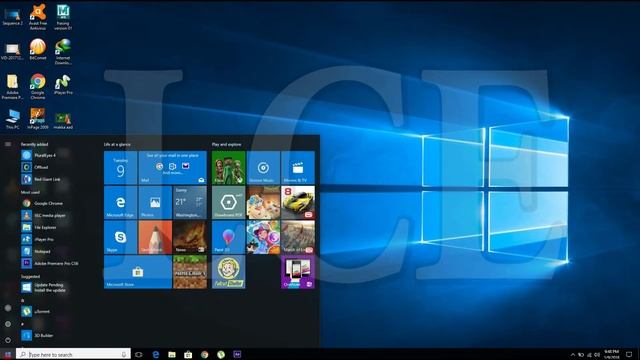
Task: Open Google Chrome in Most used list
Action: tap(42, 203)
